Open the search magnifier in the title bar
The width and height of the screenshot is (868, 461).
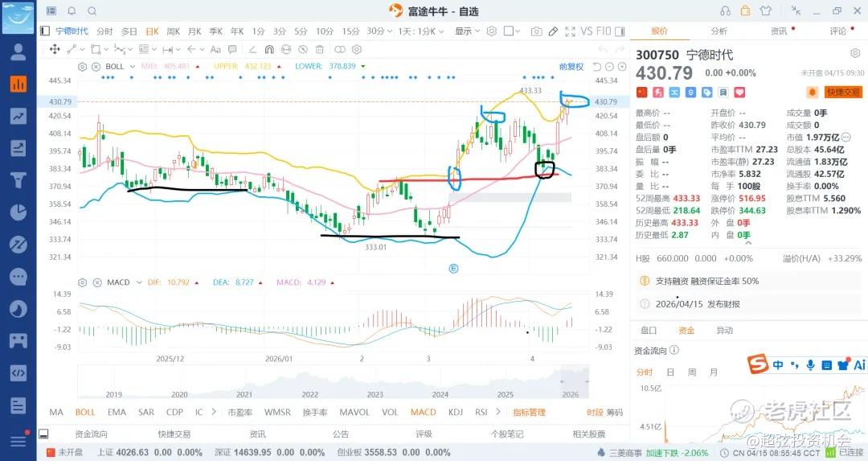[x=92, y=11]
